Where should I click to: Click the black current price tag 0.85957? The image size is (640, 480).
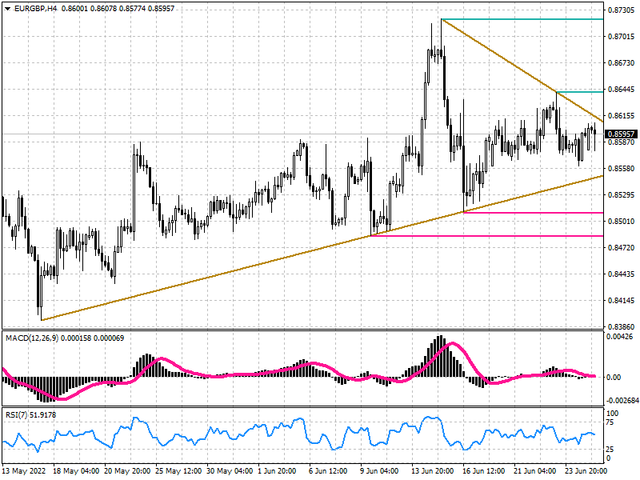[x=621, y=134]
